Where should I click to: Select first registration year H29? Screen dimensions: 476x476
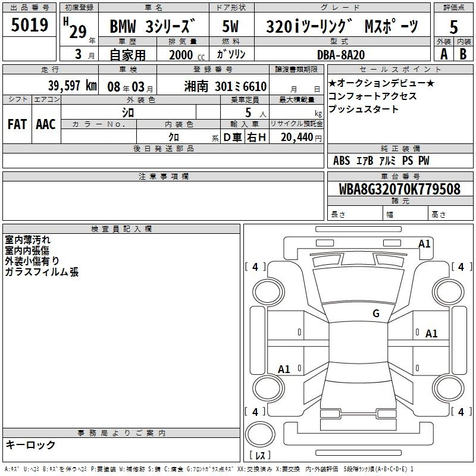75,28
